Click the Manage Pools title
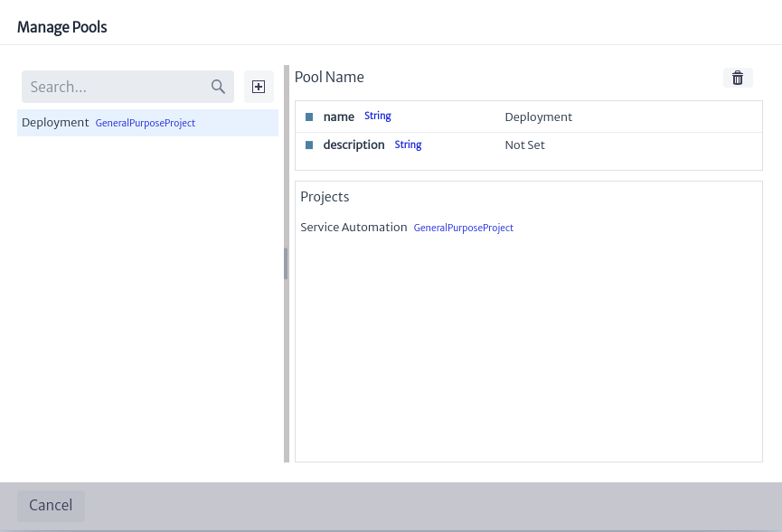 (x=61, y=27)
